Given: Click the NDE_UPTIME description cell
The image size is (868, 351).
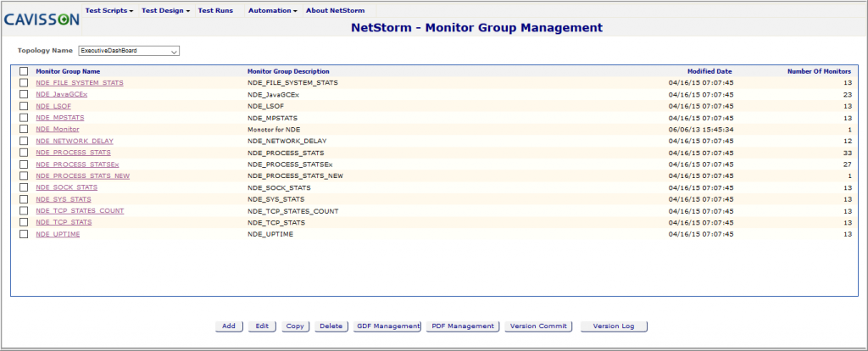Looking at the screenshot, I should tap(270, 234).
